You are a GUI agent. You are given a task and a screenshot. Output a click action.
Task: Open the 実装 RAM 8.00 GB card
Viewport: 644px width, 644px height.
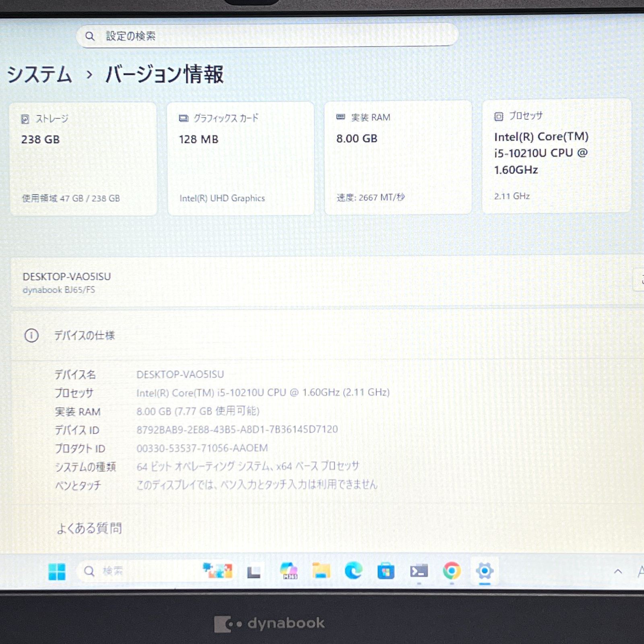pos(398,157)
